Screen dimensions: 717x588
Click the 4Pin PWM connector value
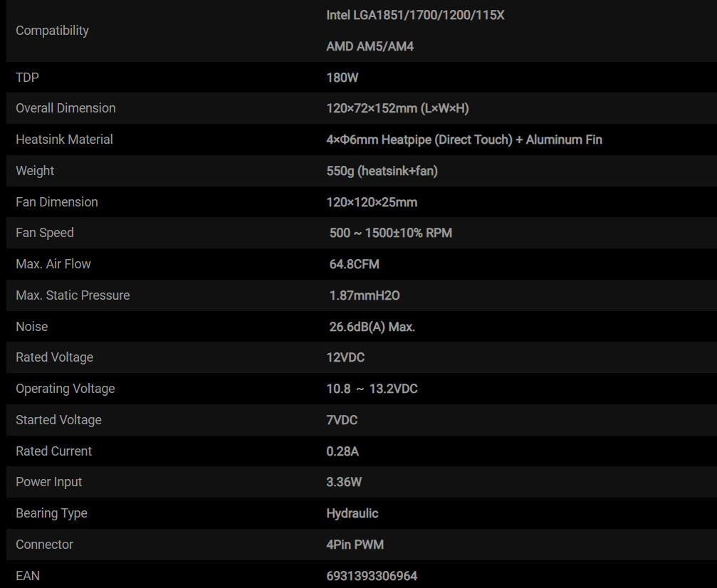point(355,545)
